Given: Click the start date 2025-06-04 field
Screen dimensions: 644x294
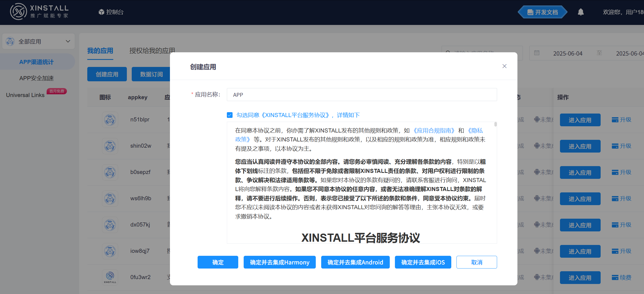Looking at the screenshot, I should pyautogui.click(x=568, y=53).
